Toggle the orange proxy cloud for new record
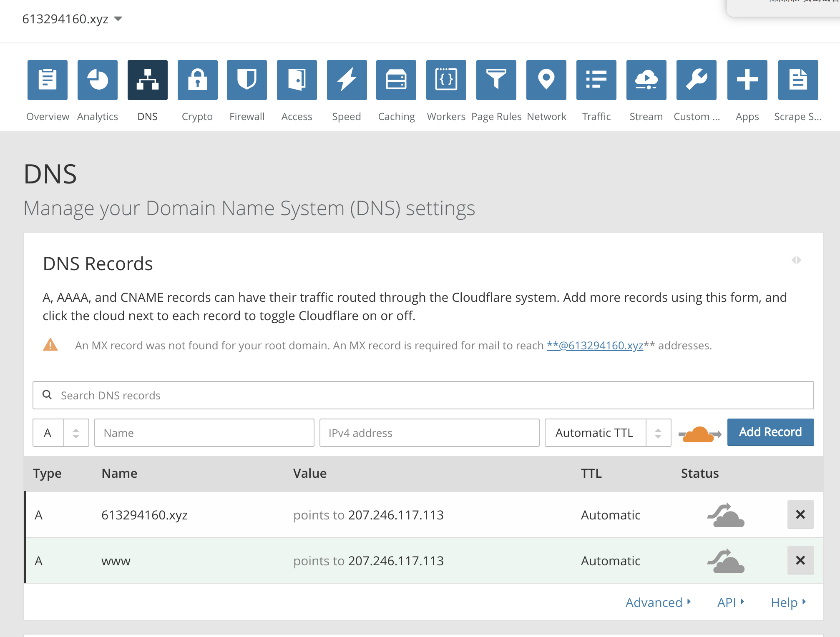This screenshot has width=840, height=637. point(700,434)
